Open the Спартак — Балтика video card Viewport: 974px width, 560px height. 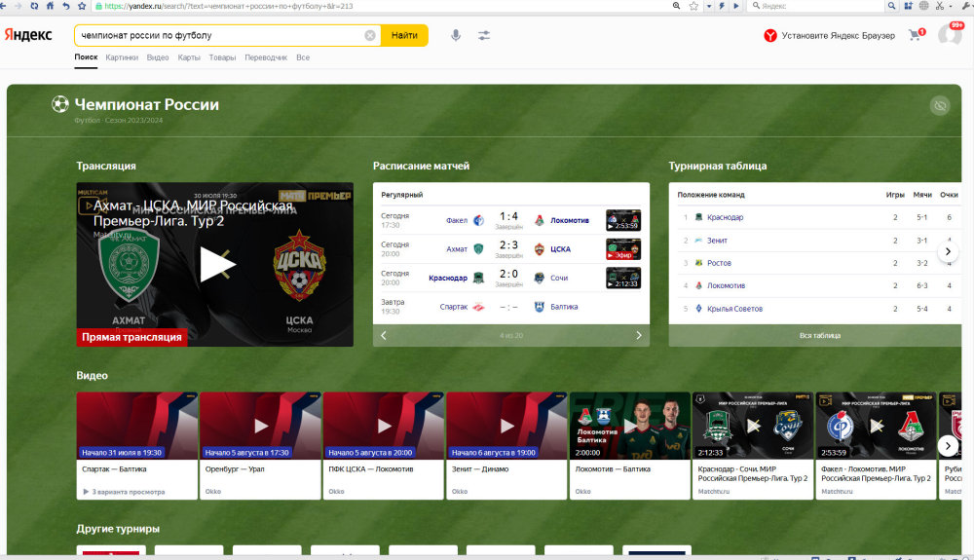[137, 446]
